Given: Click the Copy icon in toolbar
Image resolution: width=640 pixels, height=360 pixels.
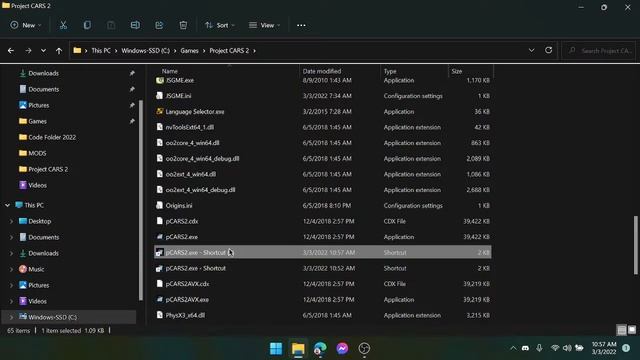Looking at the screenshot, I should click(x=87, y=25).
